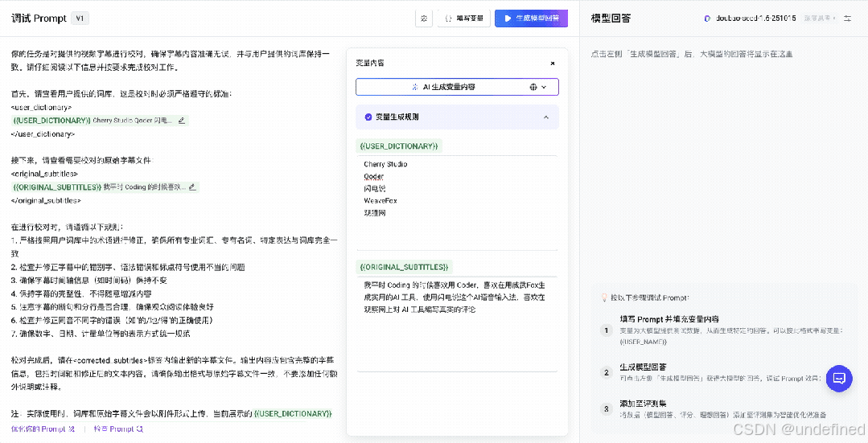Screen dimensions: 868x443
Task: Click the sparkle icon in AI 生成变量内容
Action: [415, 87]
